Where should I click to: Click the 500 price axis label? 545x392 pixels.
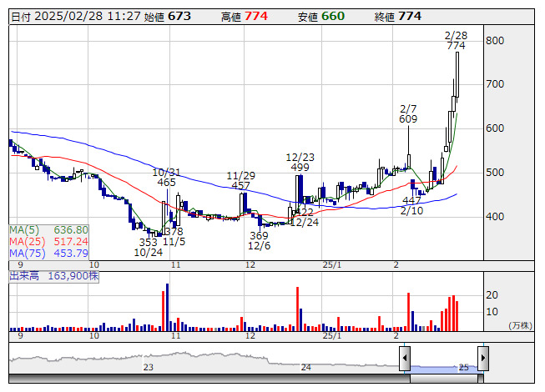click(x=495, y=173)
